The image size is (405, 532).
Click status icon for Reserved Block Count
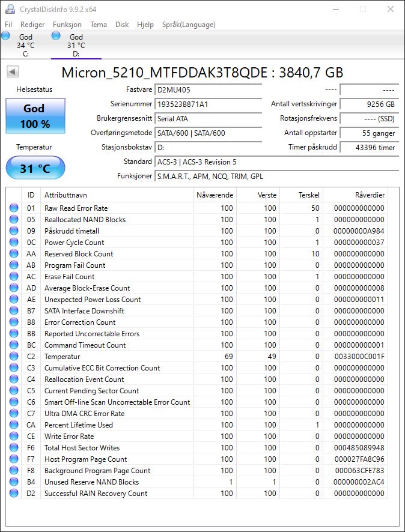pyautogui.click(x=14, y=254)
